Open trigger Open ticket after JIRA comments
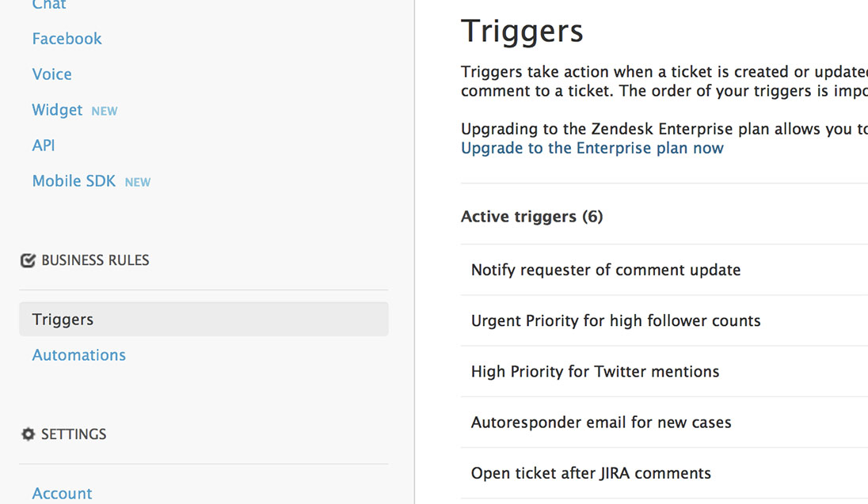 point(591,472)
